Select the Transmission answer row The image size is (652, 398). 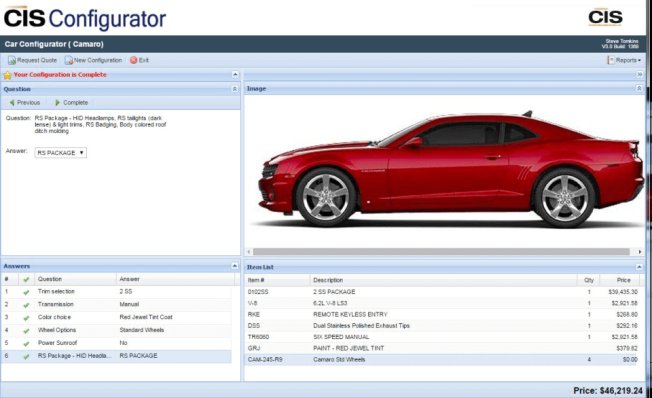[x=116, y=304]
